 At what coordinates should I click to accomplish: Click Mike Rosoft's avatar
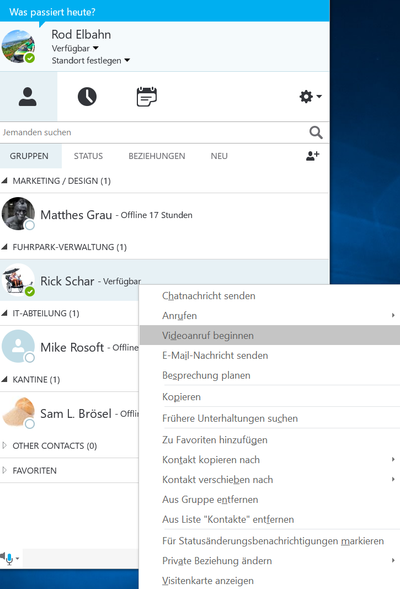click(18, 346)
